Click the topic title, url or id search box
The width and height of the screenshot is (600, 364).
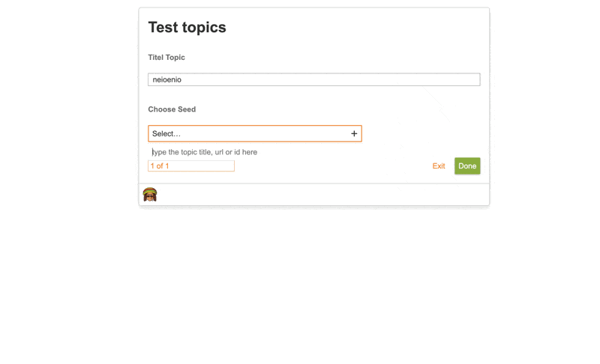[254, 152]
